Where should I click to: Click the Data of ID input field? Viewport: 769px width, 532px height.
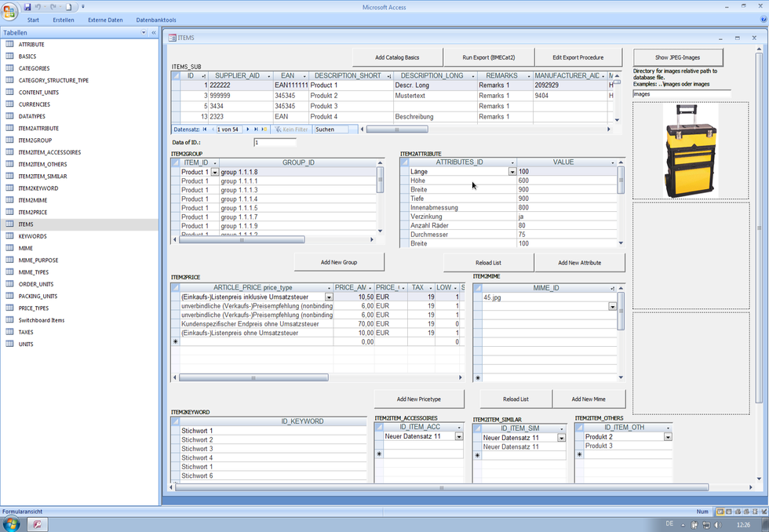pyautogui.click(x=275, y=143)
